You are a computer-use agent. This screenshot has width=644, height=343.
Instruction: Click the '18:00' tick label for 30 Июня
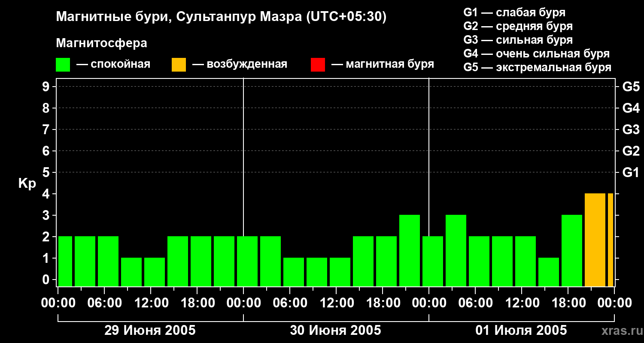coord(383,303)
